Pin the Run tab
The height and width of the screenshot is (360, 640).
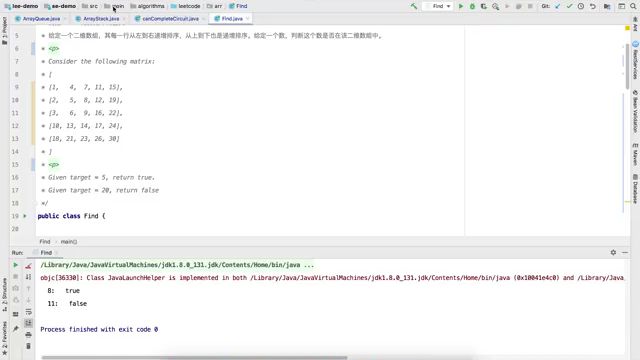pyautogui.click(x=16, y=329)
